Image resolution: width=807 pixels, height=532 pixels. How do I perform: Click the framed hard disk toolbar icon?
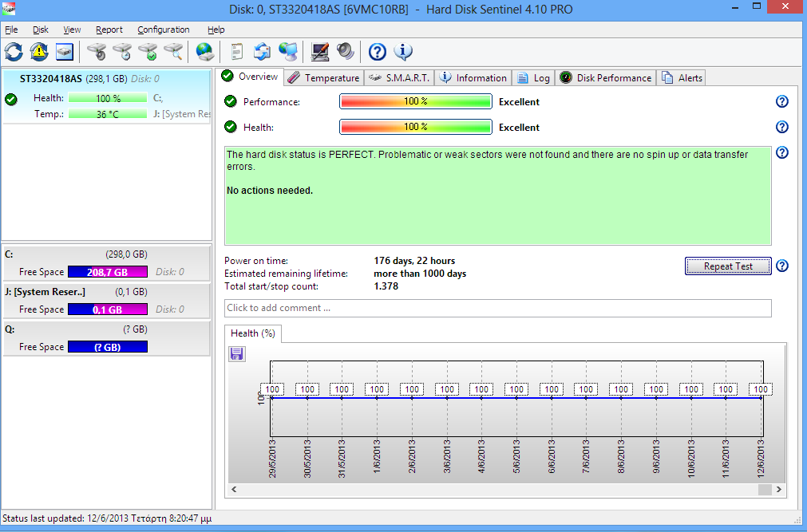65,52
